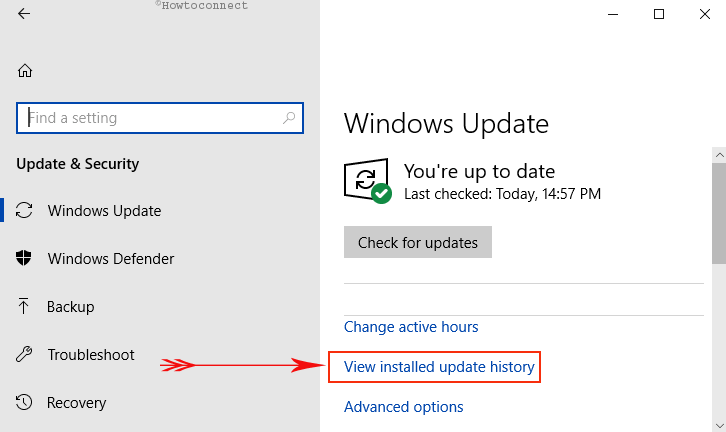Close the Settings window
This screenshot has height=432, width=726.
pos(705,14)
